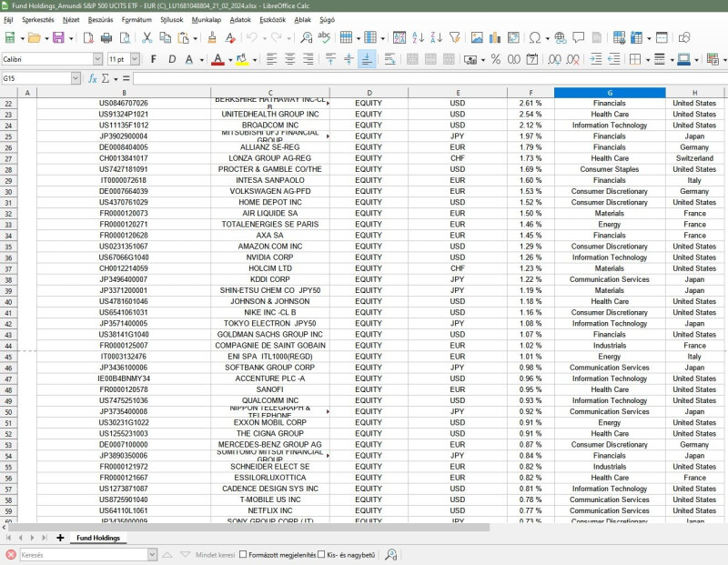Toggle center horizontally

pos(289,59)
